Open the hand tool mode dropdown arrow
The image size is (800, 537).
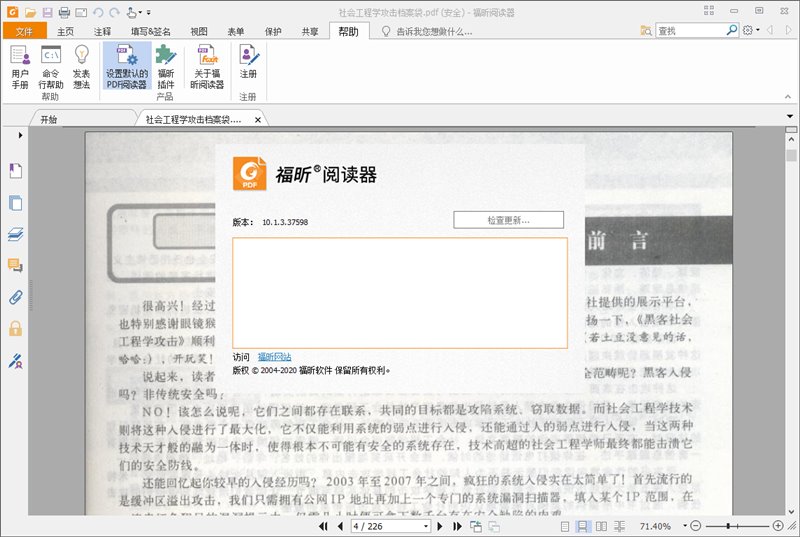[x=141, y=12]
